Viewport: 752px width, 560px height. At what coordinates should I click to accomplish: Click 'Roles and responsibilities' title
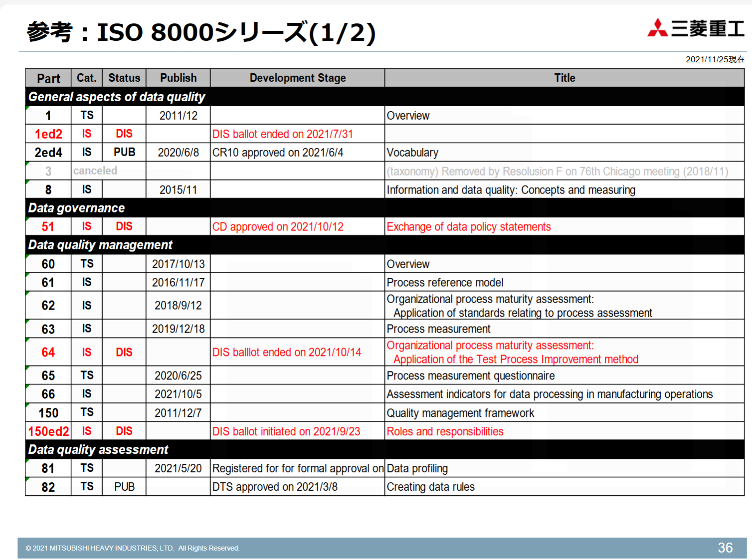(x=445, y=432)
